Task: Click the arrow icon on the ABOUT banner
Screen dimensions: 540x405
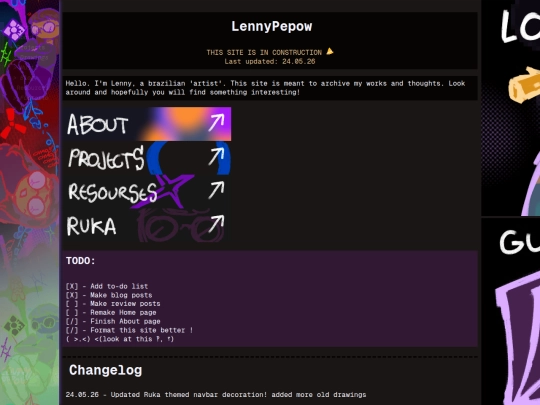Action: [x=216, y=123]
